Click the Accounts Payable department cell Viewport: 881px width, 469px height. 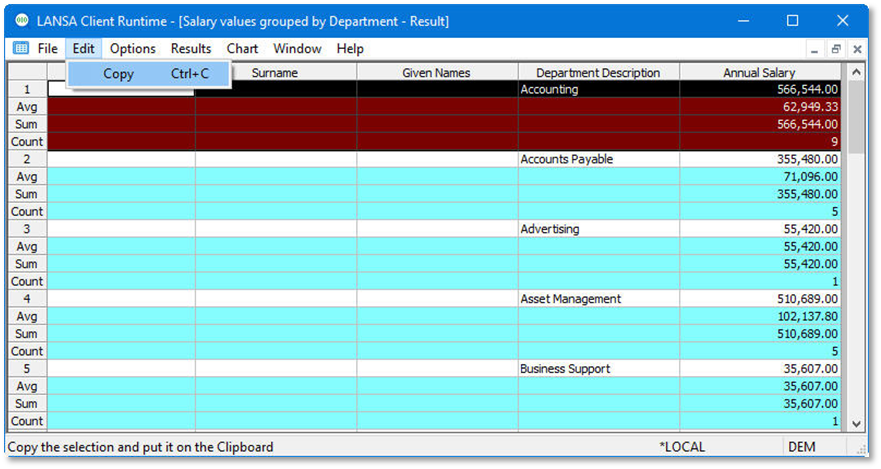599,159
